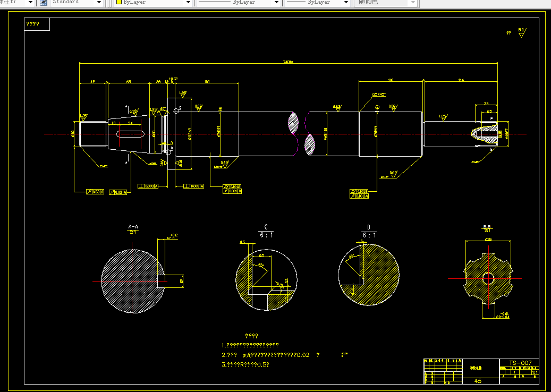Select the 65 length dimension
551x392 pixels.
tap(128, 81)
